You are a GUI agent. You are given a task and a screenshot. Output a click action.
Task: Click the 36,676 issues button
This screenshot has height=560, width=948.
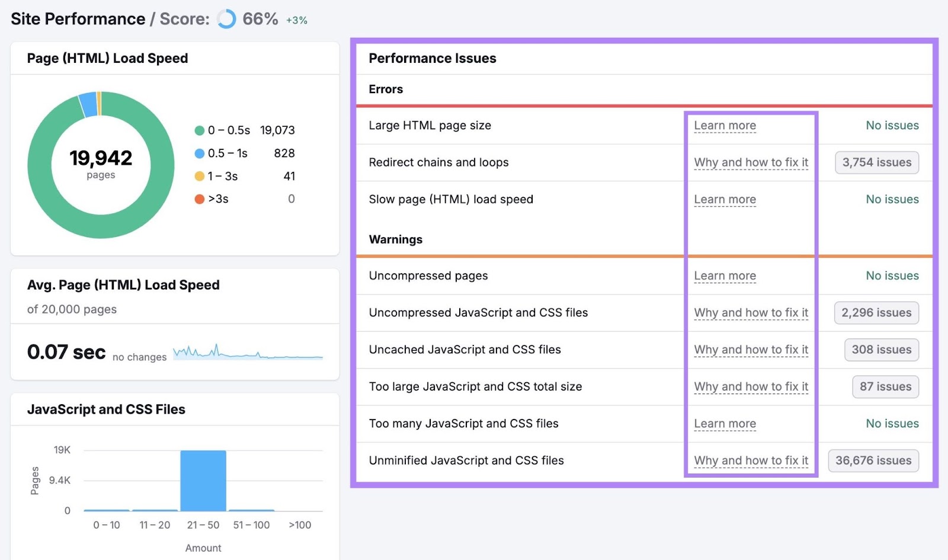tap(873, 460)
